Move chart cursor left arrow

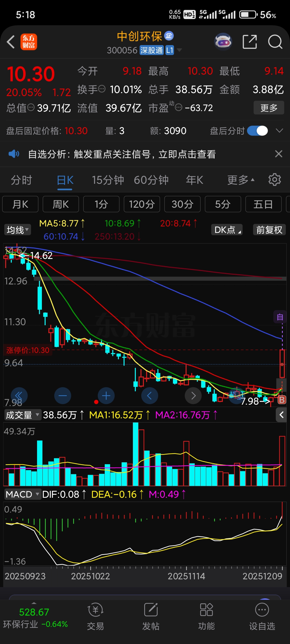coord(150,396)
